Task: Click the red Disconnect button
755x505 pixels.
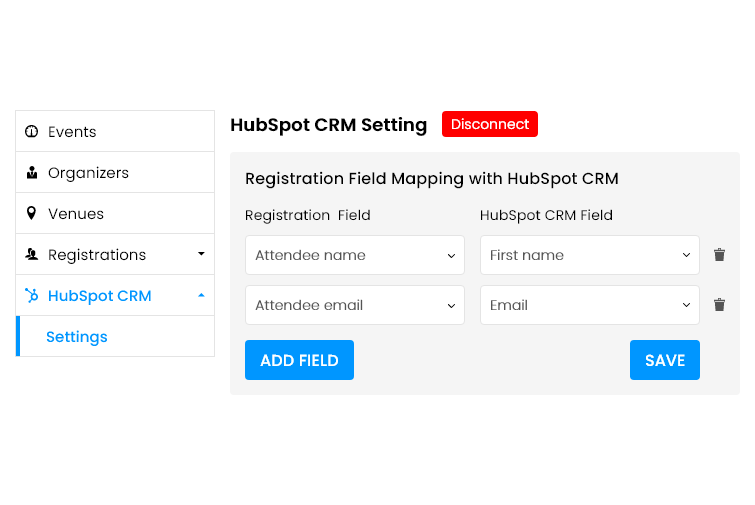Action: pyautogui.click(x=490, y=124)
